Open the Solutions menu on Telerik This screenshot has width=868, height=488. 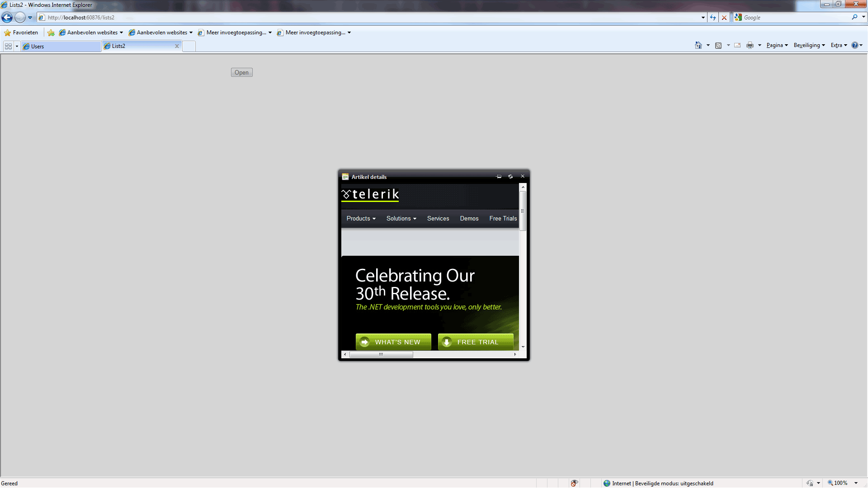point(401,218)
